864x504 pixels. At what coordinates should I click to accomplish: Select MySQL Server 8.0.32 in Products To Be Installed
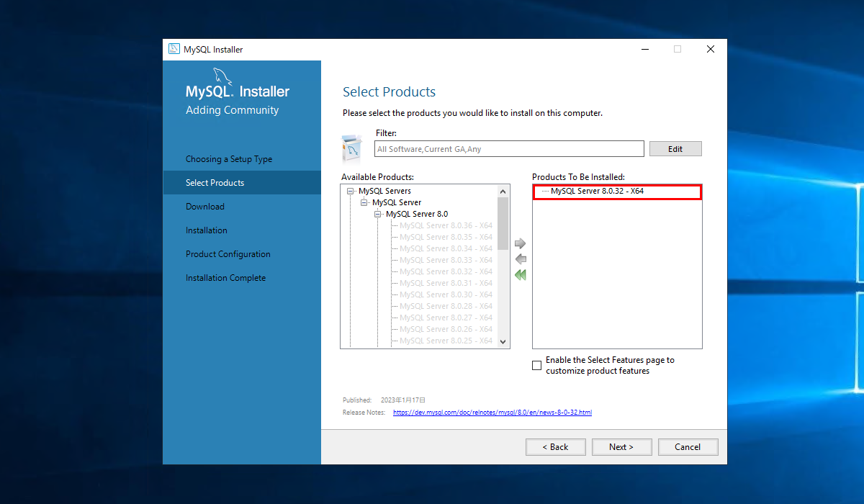tap(597, 192)
